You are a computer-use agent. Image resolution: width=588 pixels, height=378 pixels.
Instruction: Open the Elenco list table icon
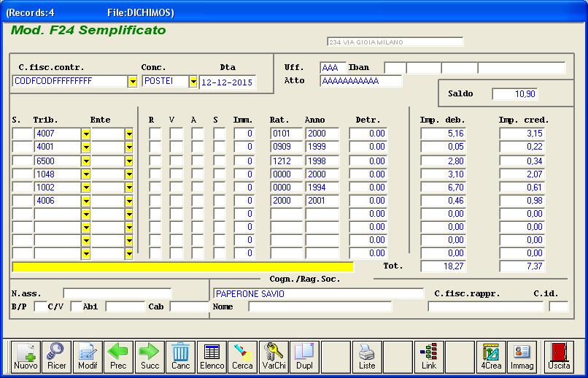pyautogui.click(x=212, y=357)
